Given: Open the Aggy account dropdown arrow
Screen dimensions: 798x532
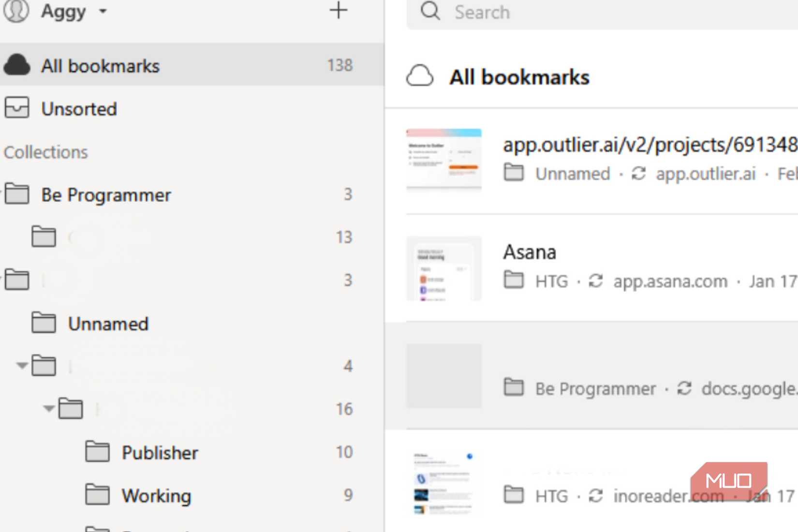Looking at the screenshot, I should 103,11.
